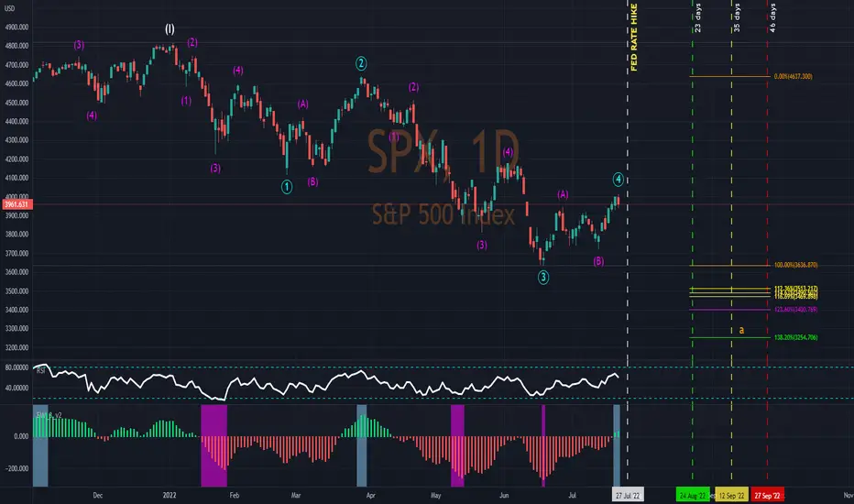854x504 pixels.
Task: Click the circled 1 wave label
Action: point(287,187)
